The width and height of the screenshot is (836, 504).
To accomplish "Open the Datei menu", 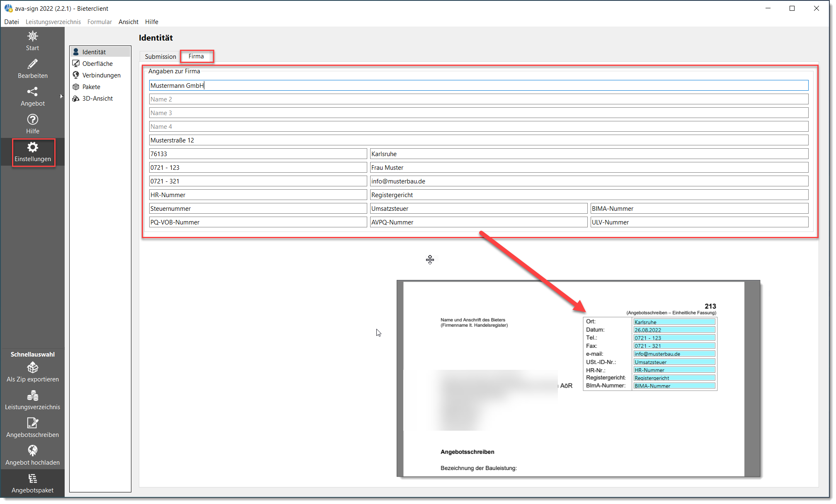I will click(12, 22).
